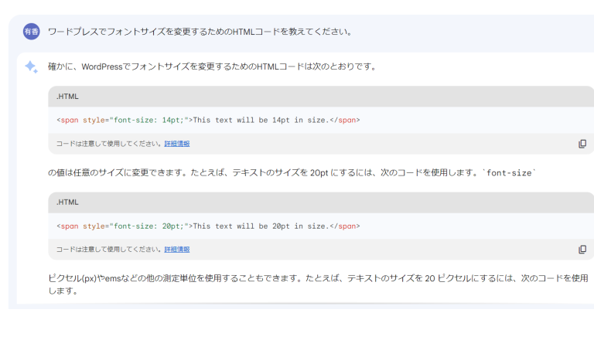Click the user prompt about ワードプレス font size
The height and width of the screenshot is (364, 594).
coord(200,32)
